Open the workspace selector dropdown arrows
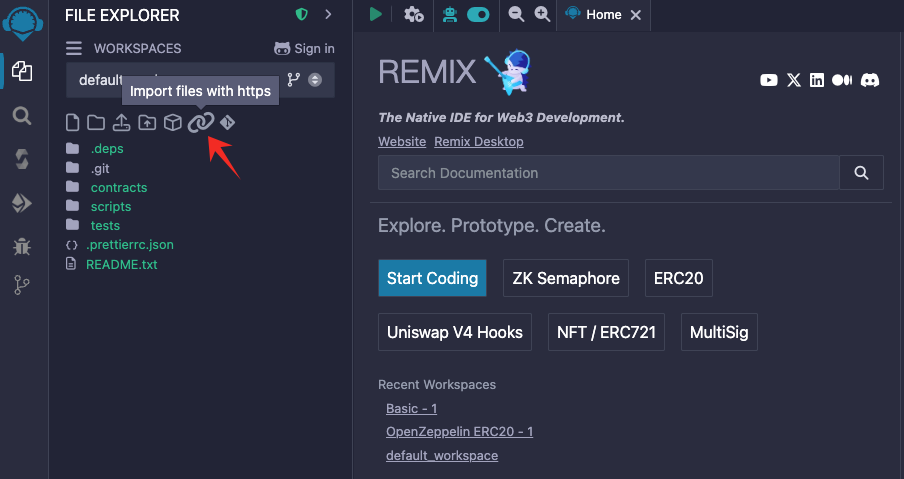Screen dimensions: 904x479 315,80
